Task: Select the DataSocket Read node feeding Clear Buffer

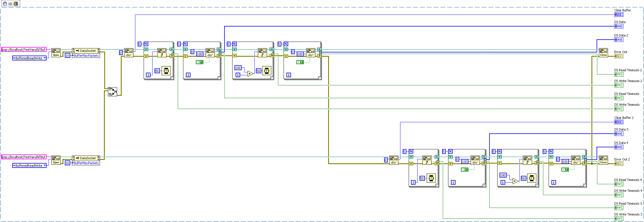Action: 129,53
